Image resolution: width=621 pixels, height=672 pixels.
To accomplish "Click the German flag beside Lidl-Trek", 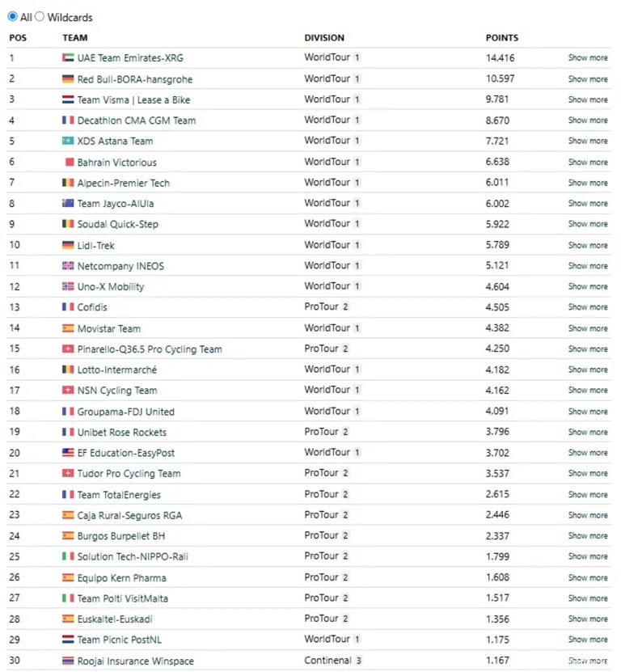I will (x=68, y=245).
